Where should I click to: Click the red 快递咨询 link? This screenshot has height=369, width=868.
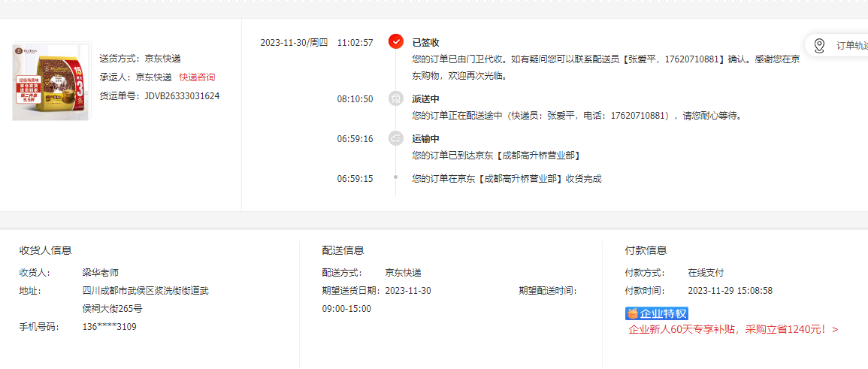point(197,77)
